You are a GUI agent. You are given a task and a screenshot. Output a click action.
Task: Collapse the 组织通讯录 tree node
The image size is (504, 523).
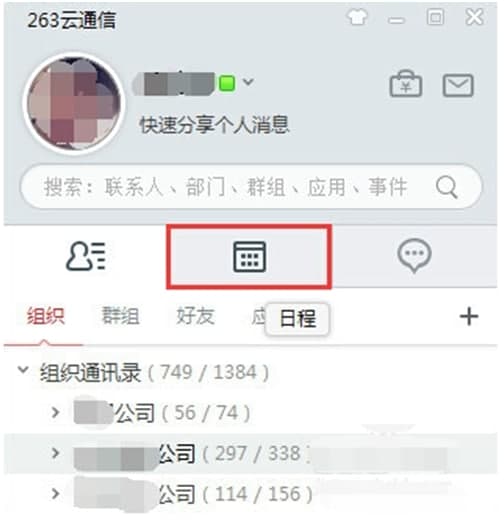point(23,372)
